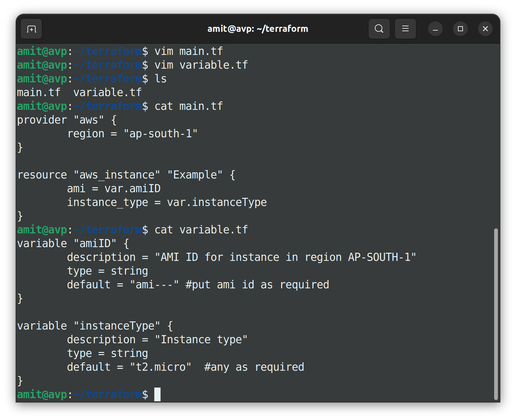516x420 pixels.
Task: Open the hamburger main menu
Action: (x=405, y=29)
